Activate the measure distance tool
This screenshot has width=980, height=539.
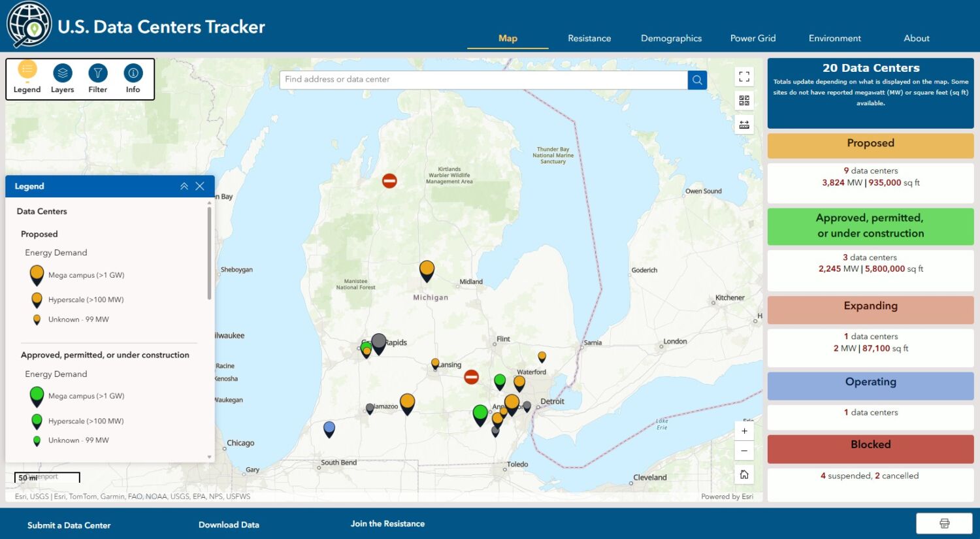pyautogui.click(x=744, y=125)
